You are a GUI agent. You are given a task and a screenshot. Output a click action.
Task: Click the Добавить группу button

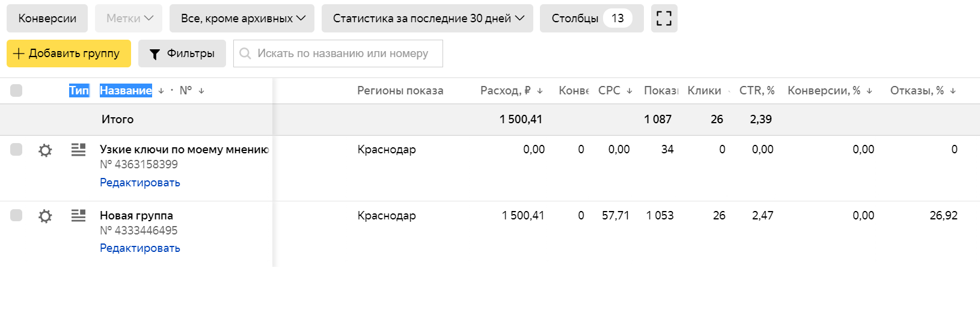point(69,54)
